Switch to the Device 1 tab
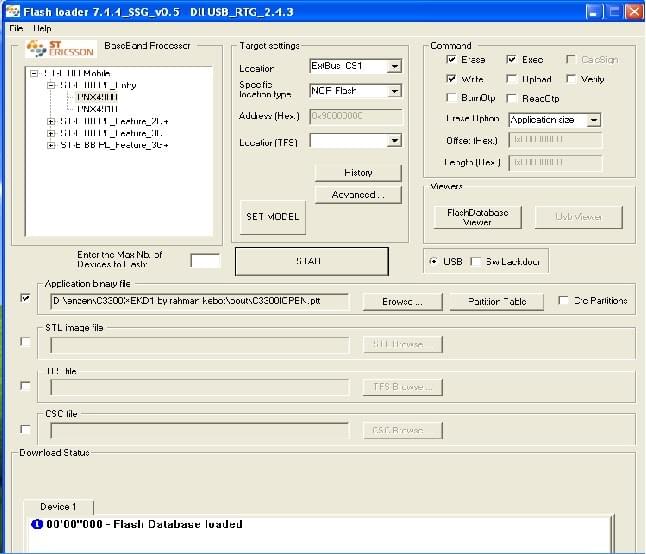 click(x=59, y=507)
